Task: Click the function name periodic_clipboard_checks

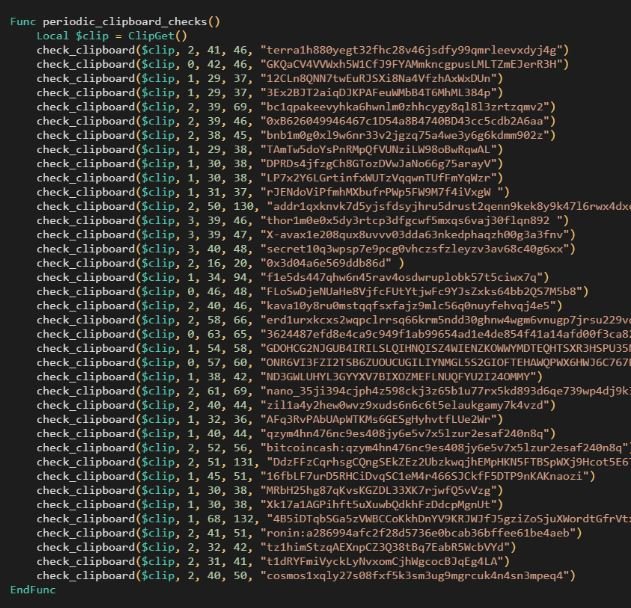Action: [x=125, y=22]
